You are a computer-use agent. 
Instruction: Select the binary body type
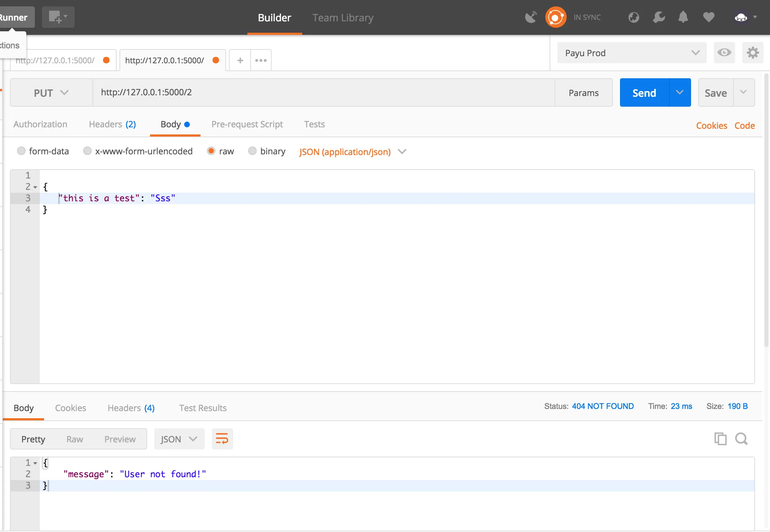click(252, 151)
